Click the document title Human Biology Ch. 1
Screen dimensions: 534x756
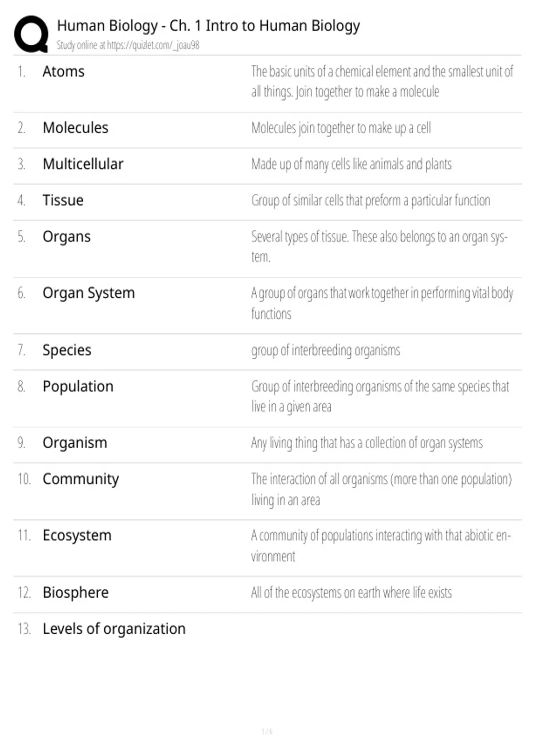click(208, 26)
